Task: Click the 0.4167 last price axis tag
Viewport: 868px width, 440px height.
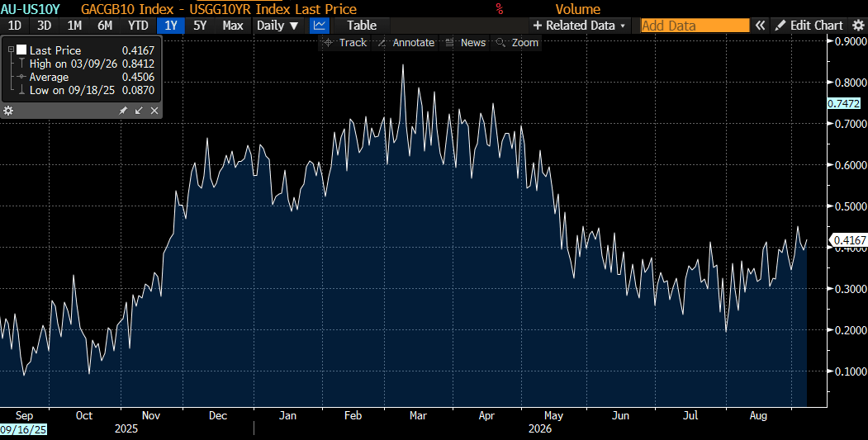Action: click(849, 240)
